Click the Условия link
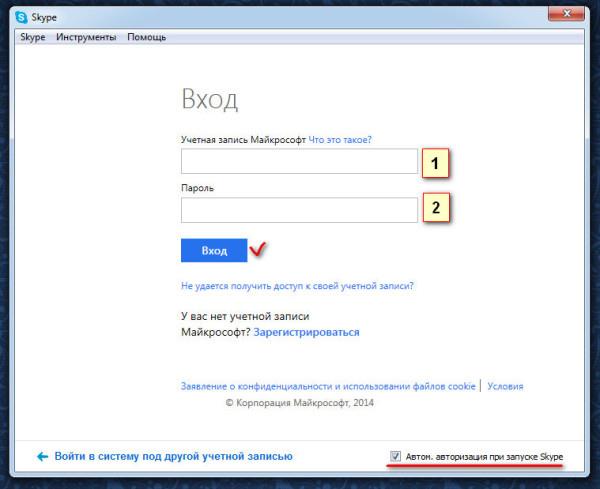 [x=505, y=386]
